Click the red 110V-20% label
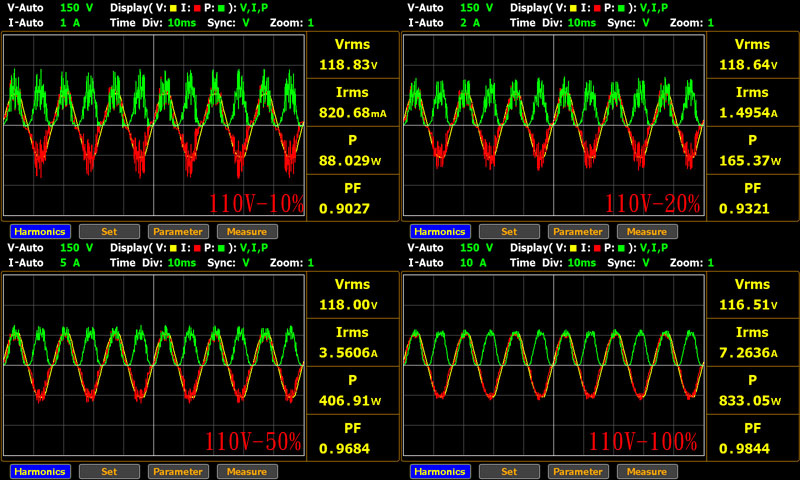Viewport: 800px width, 480px height. (653, 204)
